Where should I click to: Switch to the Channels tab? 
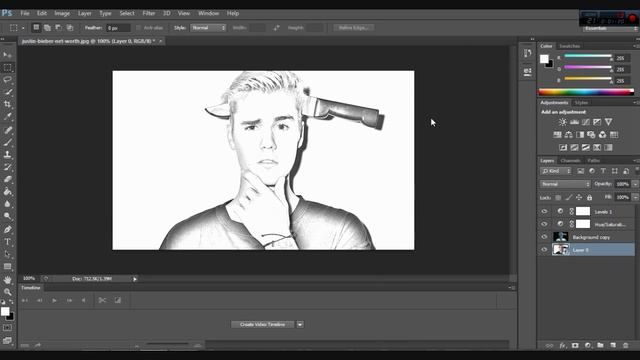pyautogui.click(x=570, y=160)
